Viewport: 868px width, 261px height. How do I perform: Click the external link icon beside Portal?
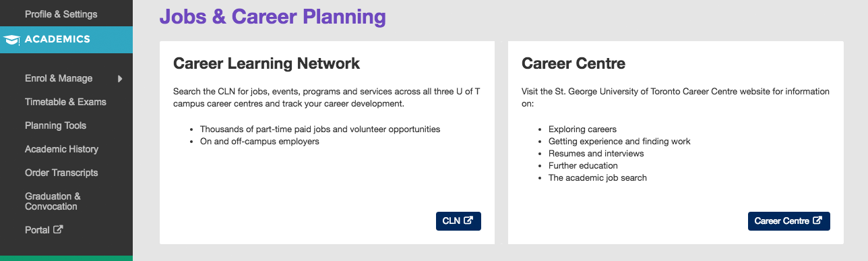(x=58, y=229)
